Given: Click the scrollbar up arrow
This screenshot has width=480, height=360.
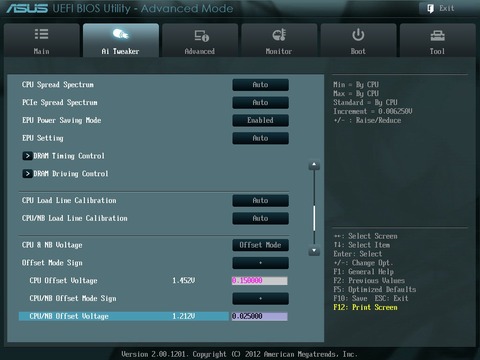Looking at the screenshot, I should (314, 165).
